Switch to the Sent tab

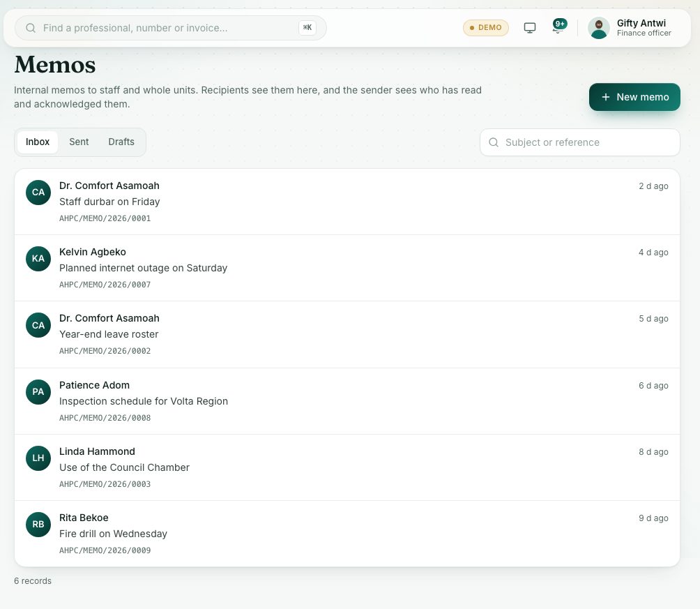coord(79,142)
